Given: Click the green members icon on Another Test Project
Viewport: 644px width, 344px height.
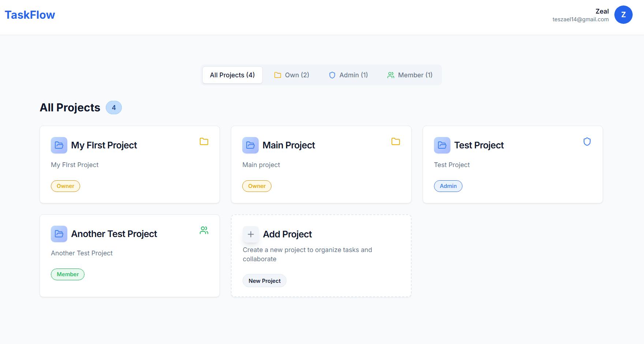Looking at the screenshot, I should pos(204,230).
